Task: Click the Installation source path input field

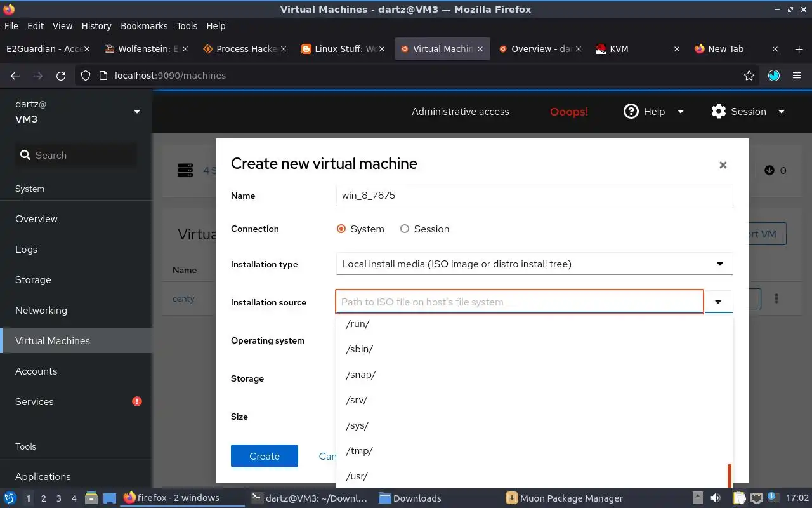Action: pyautogui.click(x=520, y=302)
